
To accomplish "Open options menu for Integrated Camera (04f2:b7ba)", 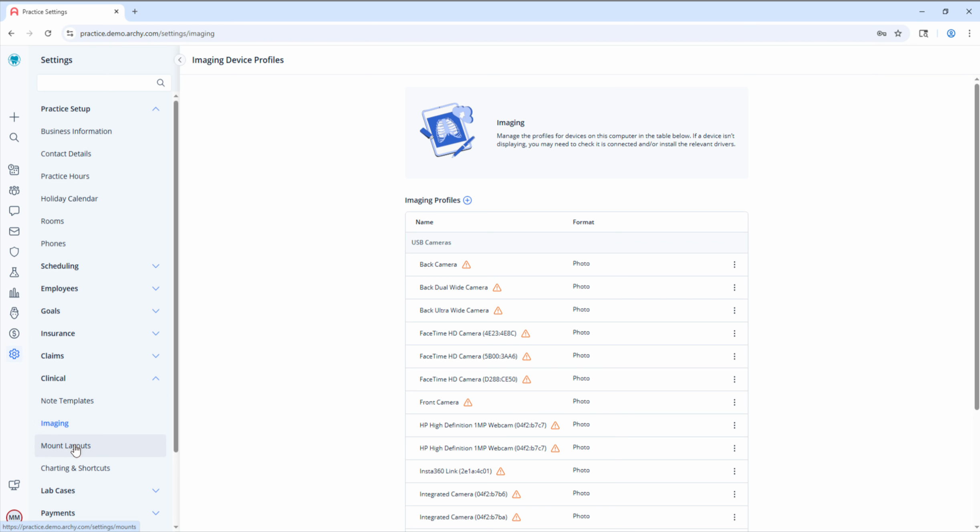I will (734, 517).
